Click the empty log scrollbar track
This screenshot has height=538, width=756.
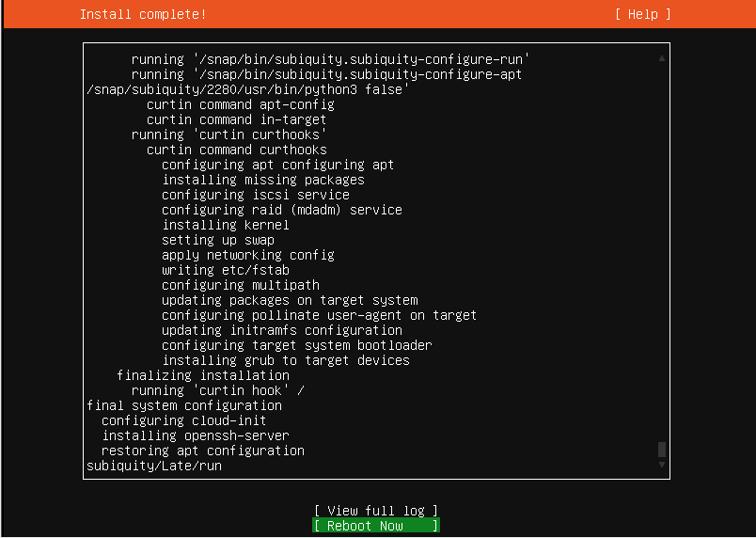662,254
